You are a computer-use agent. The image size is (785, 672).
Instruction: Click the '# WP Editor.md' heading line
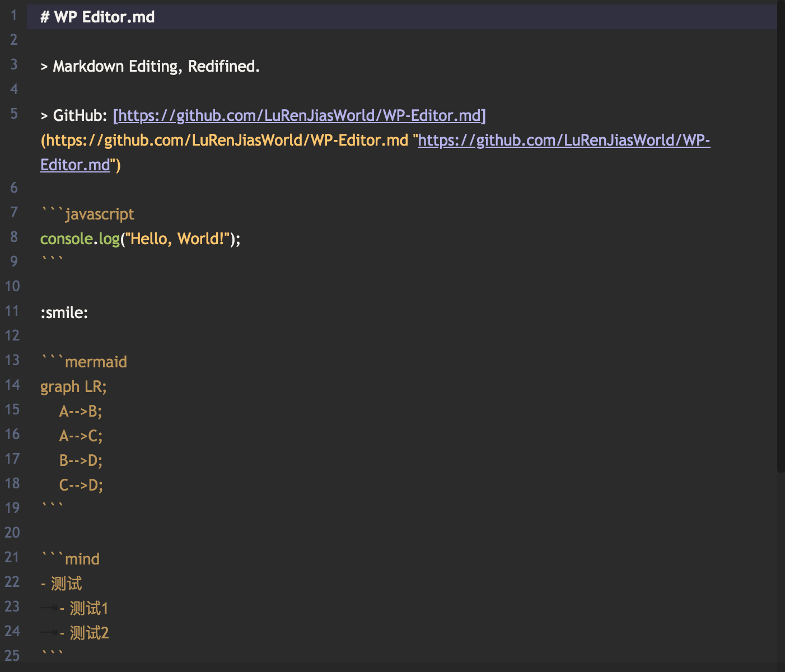pyautogui.click(x=97, y=17)
